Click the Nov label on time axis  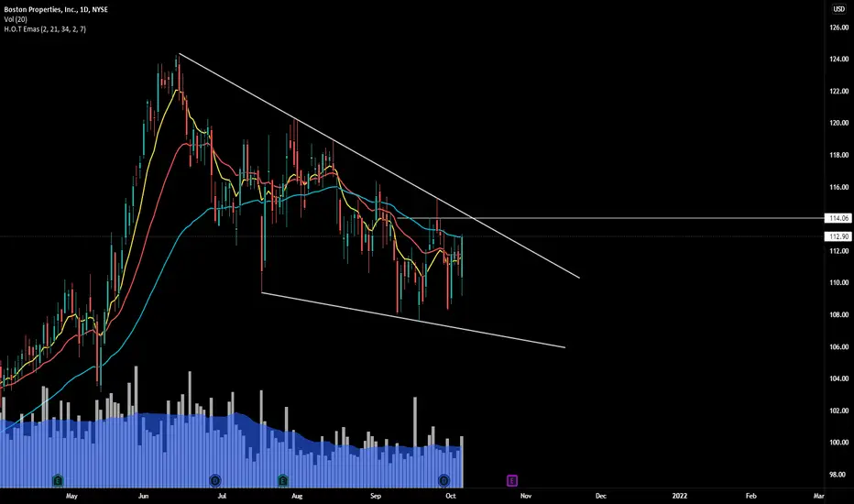526,496
